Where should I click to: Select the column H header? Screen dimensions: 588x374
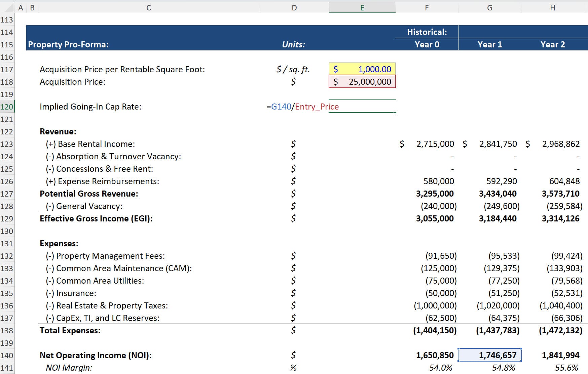coord(553,7)
